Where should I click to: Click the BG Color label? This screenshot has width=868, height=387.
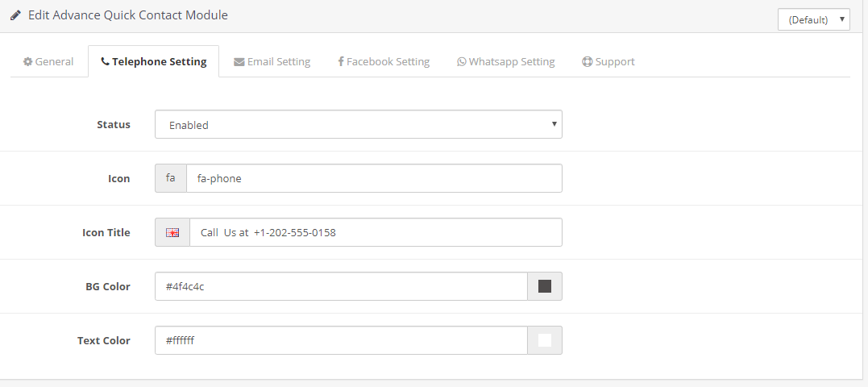pos(108,287)
